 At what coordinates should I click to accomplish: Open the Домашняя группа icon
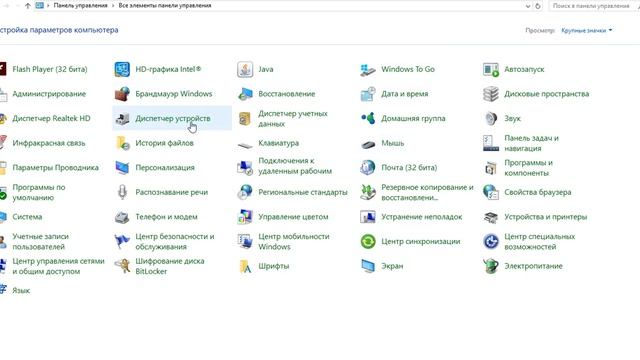pyautogui.click(x=368, y=118)
